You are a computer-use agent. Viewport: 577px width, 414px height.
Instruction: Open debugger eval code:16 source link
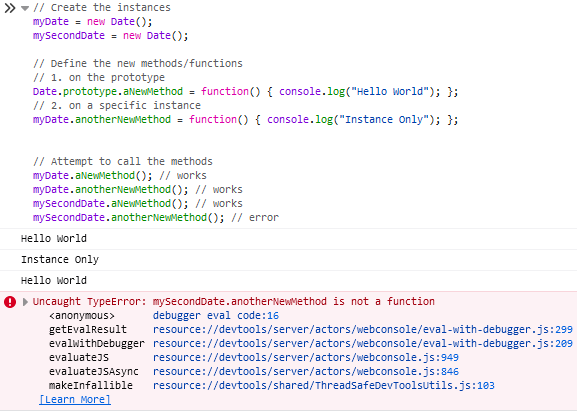216,315
